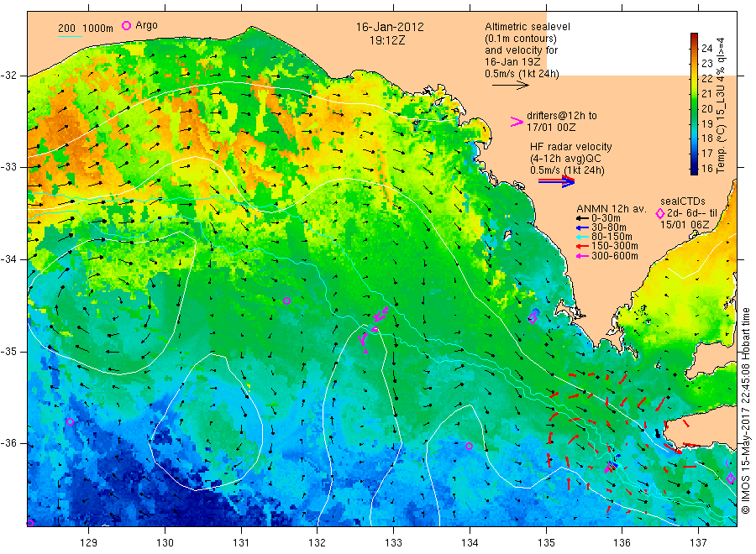Click the red 150-300m ANMN legend arrow
This screenshot has height=554, width=756.
582,246
